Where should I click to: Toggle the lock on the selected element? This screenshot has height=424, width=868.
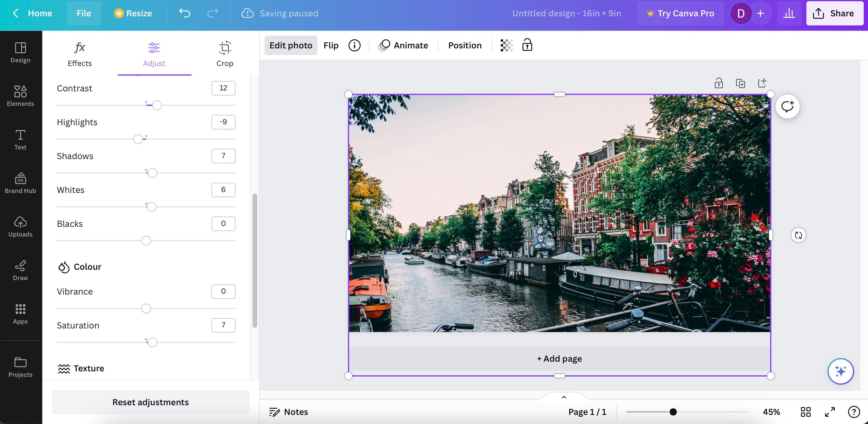click(719, 83)
